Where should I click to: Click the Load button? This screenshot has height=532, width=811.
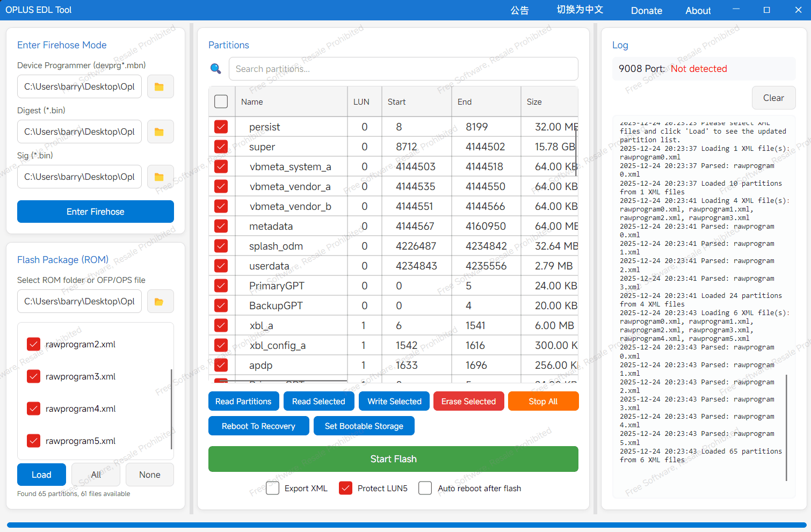pos(41,475)
